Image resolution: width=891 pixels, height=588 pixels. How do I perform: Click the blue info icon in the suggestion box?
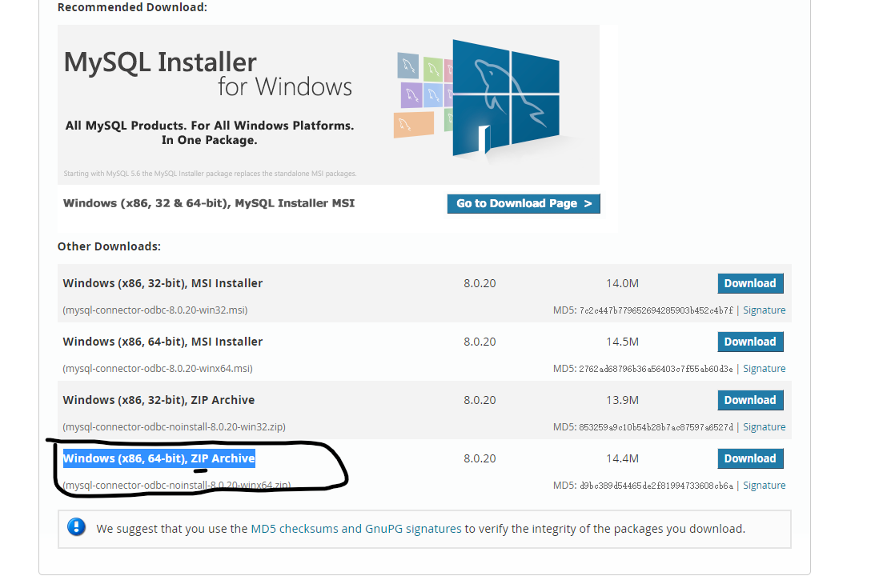coord(76,527)
